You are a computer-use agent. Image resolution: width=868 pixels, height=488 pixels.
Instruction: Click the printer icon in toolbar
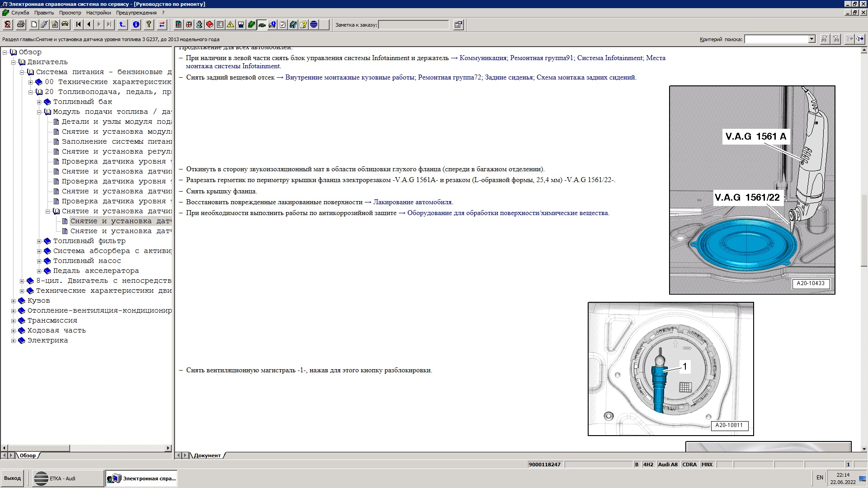(20, 25)
